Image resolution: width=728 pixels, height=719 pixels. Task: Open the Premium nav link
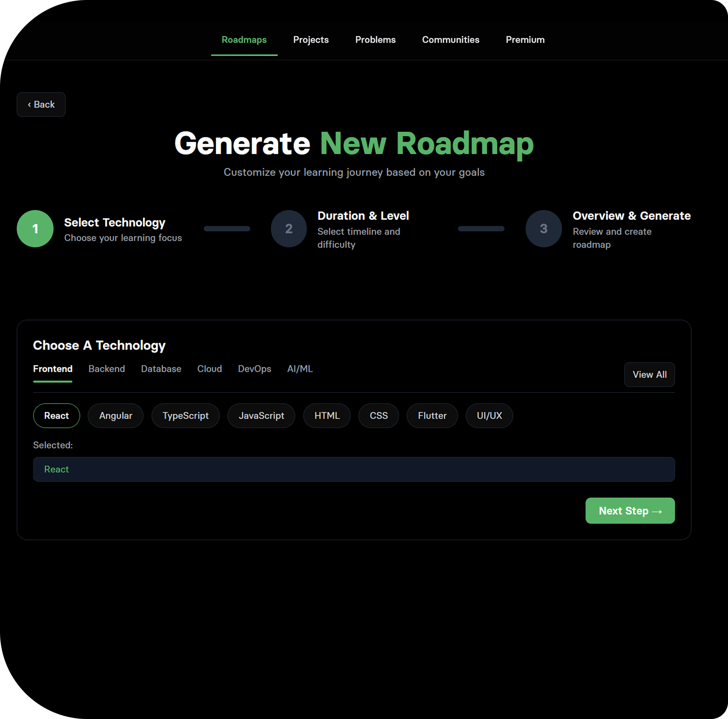(x=525, y=40)
